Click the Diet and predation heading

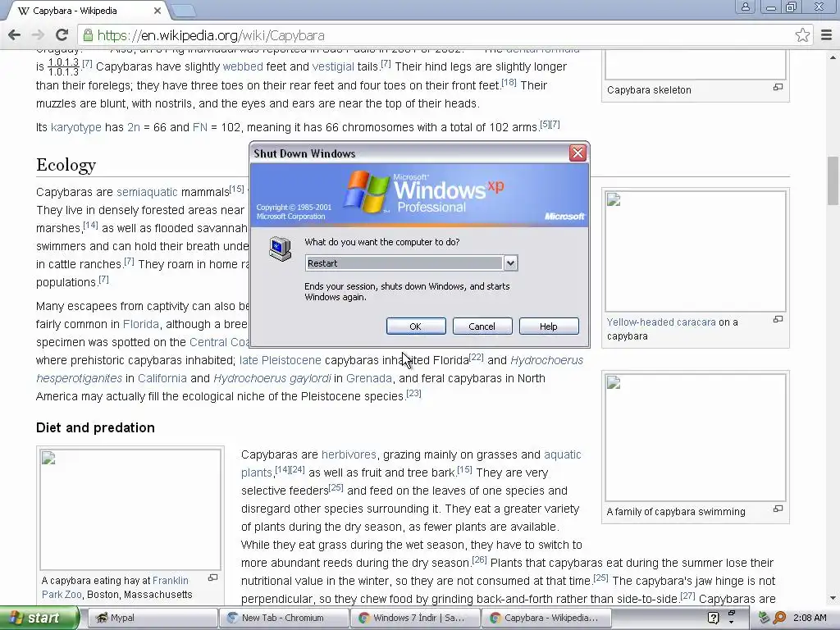95,427
